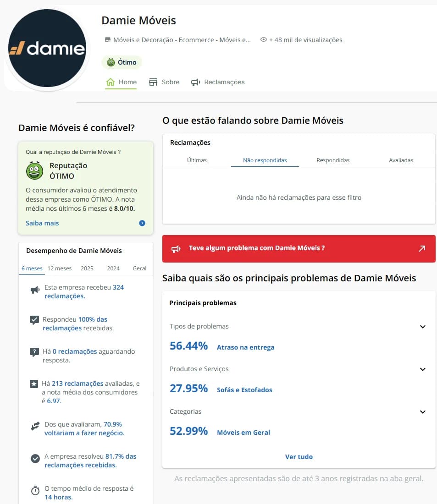Click the Atraso na entrega link
The height and width of the screenshot is (504, 437).
coord(245,347)
